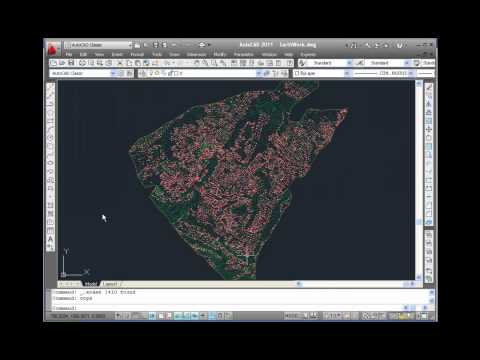Open the File menu
480x360 pixels.
pyautogui.click(x=69, y=54)
